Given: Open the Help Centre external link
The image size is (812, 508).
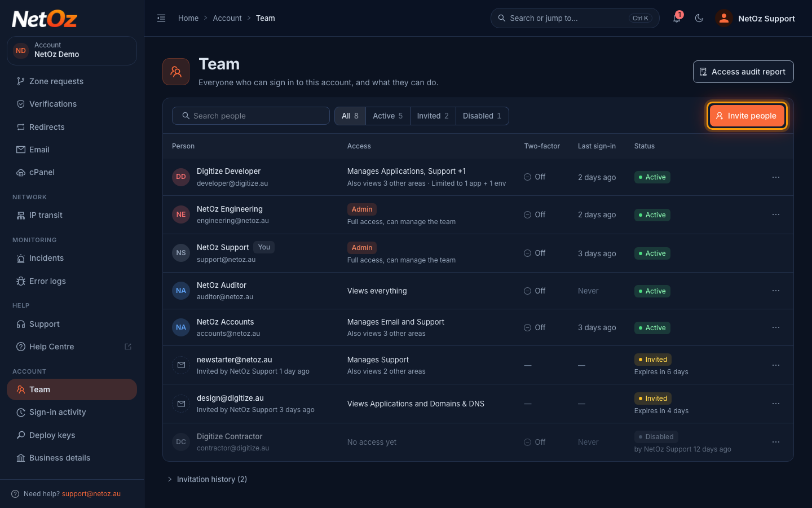Looking at the screenshot, I should [x=72, y=347].
